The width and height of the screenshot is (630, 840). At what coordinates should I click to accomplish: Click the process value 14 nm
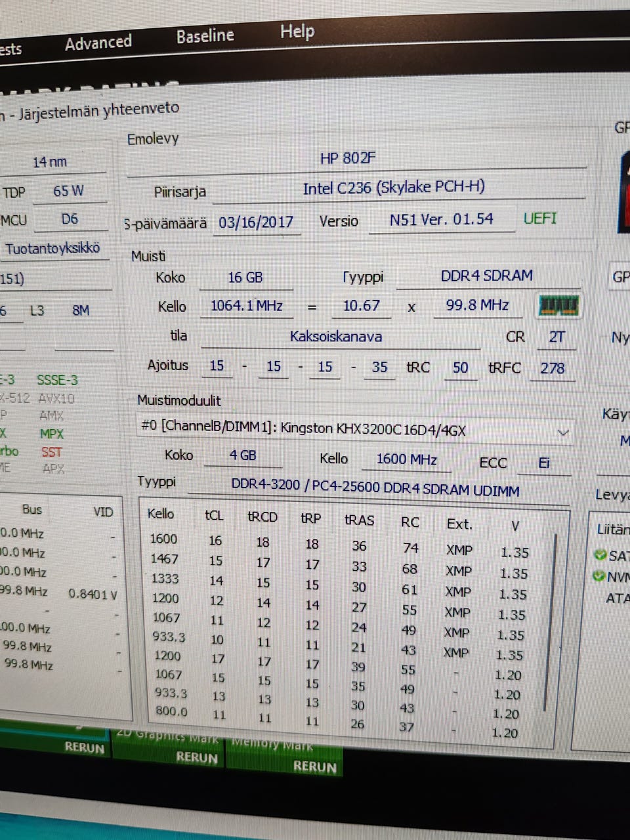50,162
